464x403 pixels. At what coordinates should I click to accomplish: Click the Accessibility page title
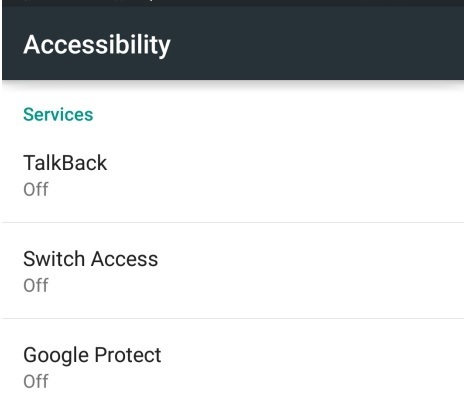97,45
